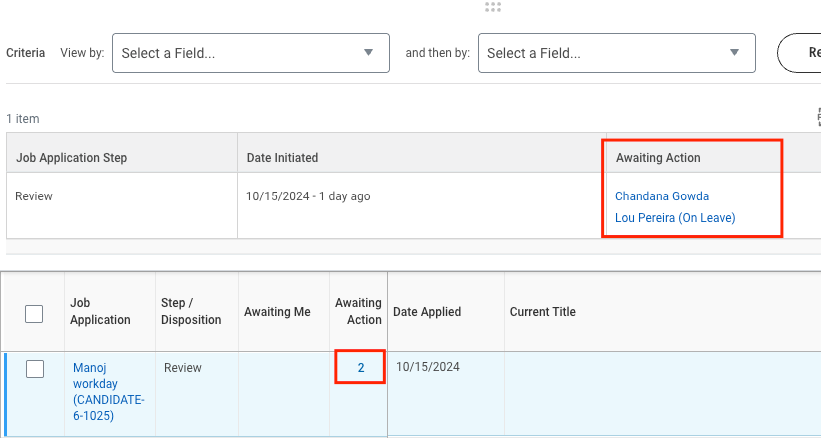Click the drag handle dots icon at top
This screenshot has height=438, width=821.
[x=493, y=7]
